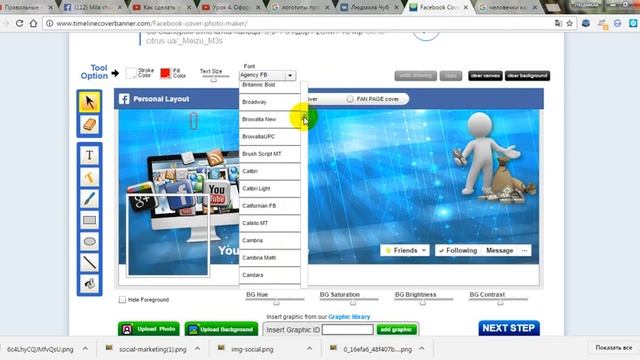Choose Broadway font from list

[x=269, y=102]
